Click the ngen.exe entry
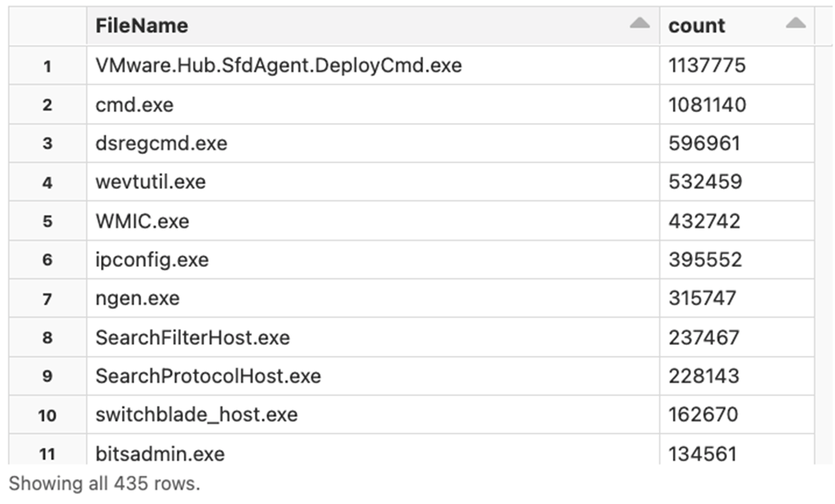 pyautogui.click(x=137, y=299)
